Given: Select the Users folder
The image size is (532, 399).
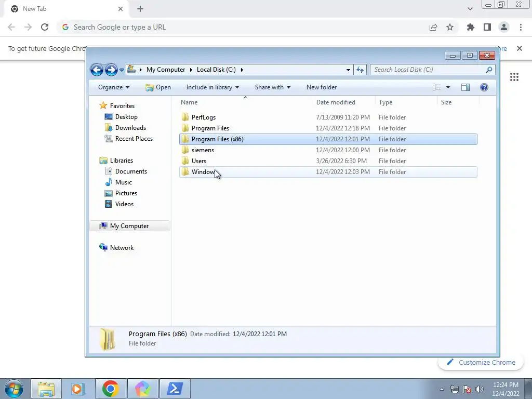Looking at the screenshot, I should (x=328, y=161).
